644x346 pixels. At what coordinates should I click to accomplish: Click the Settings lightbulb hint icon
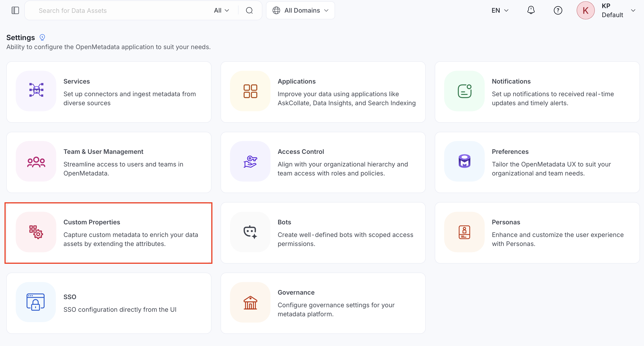point(42,38)
